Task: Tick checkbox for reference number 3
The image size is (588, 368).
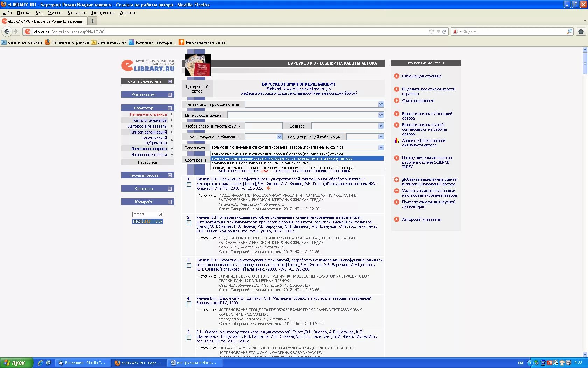Action: pos(189,265)
